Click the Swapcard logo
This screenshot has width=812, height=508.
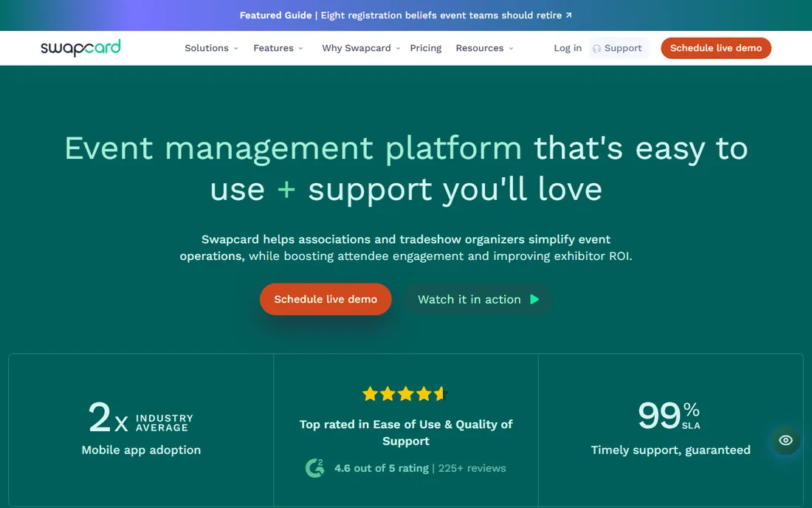point(80,48)
